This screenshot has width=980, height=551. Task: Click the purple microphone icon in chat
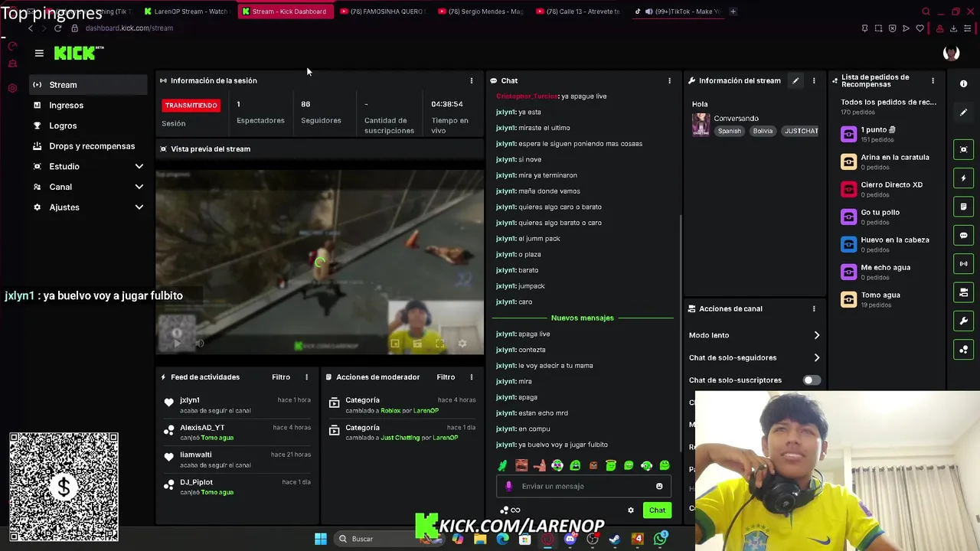click(x=509, y=486)
